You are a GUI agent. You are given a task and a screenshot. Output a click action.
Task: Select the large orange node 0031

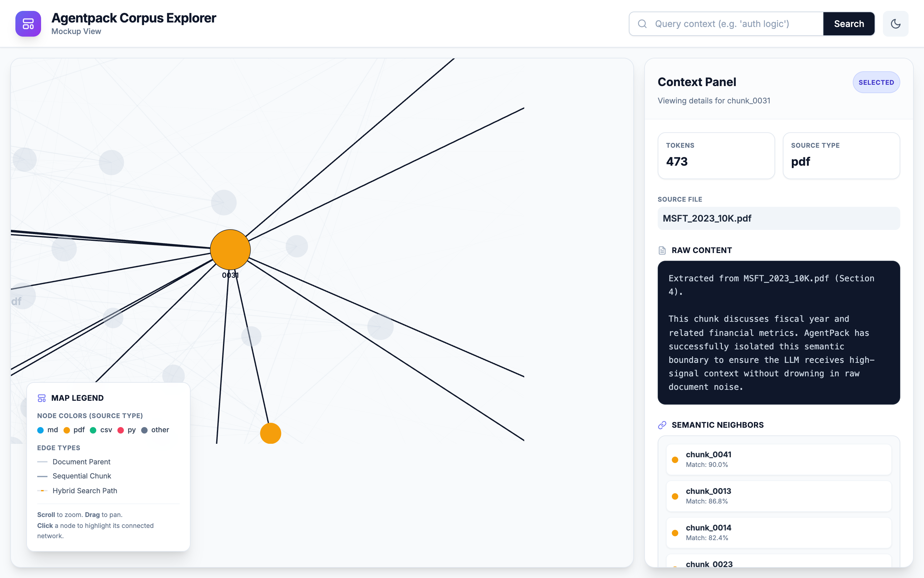[230, 250]
